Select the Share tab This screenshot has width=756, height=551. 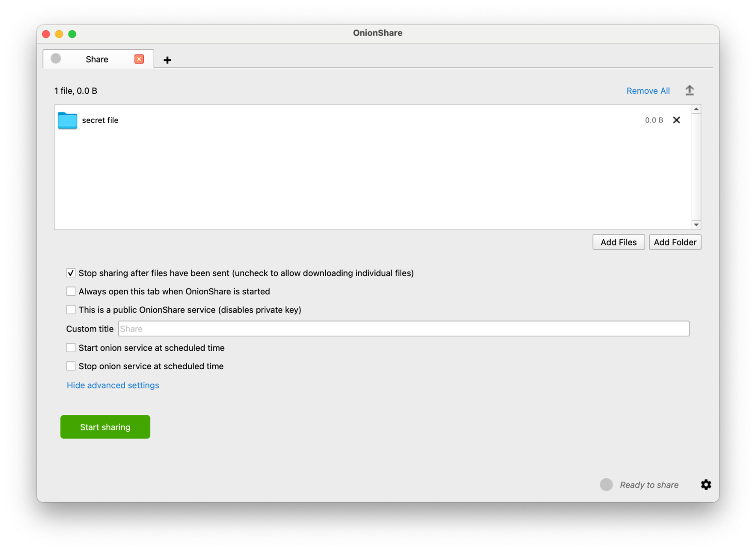[x=98, y=59]
